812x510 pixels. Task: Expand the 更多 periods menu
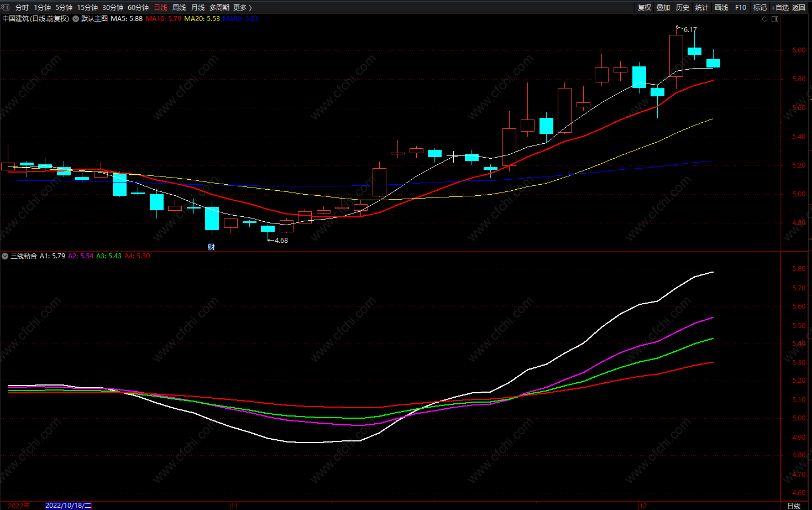click(242, 7)
